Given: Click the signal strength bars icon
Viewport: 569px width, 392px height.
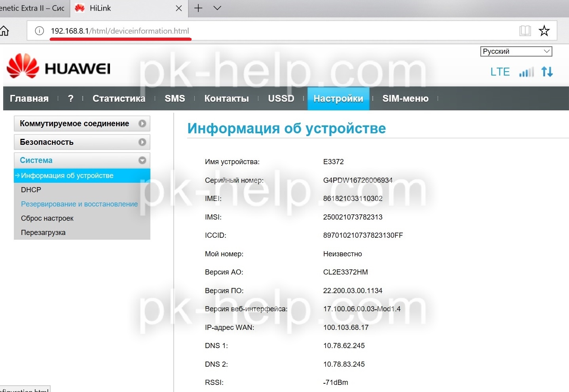Looking at the screenshot, I should point(526,72).
